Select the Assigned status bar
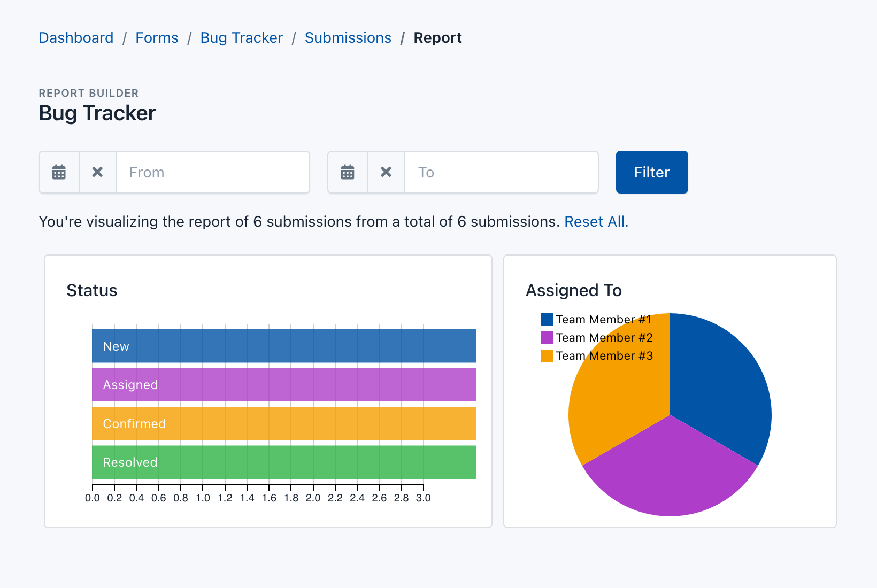Screen dimensions: 877x588 [284, 385]
